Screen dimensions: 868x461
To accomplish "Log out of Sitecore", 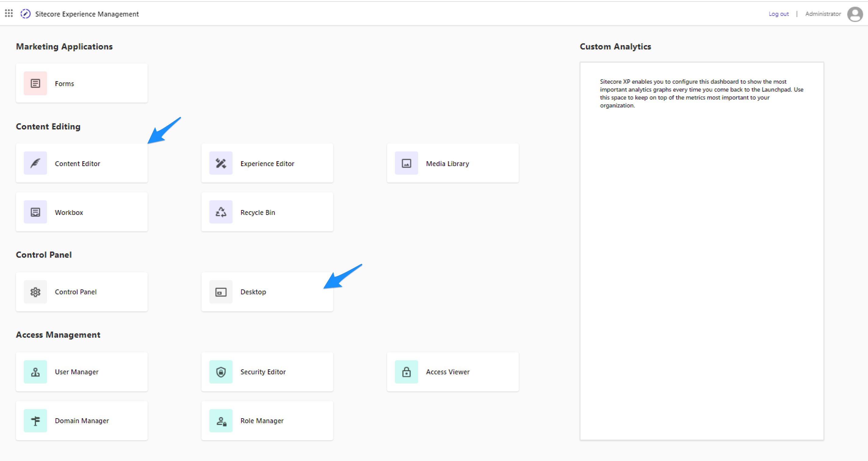I will click(778, 14).
